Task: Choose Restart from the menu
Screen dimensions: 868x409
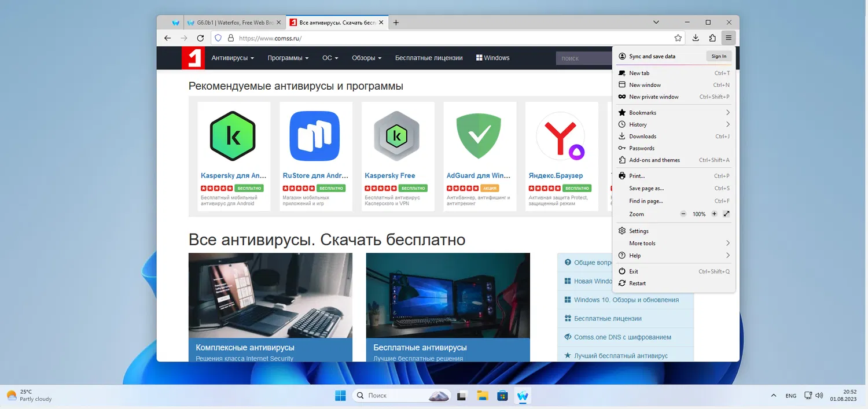Action: coord(674,283)
